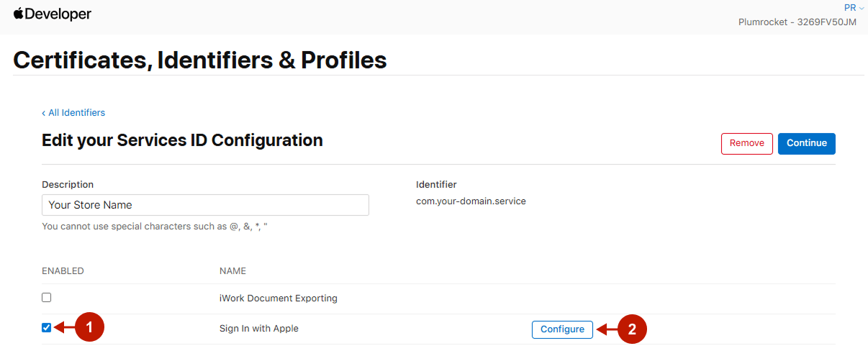The height and width of the screenshot is (351, 868).
Task: Click the com.your-domain.service identifier text
Action: click(x=471, y=201)
